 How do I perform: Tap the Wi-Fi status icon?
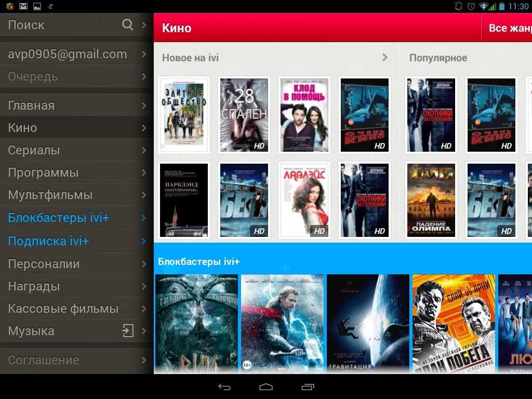[483, 6]
